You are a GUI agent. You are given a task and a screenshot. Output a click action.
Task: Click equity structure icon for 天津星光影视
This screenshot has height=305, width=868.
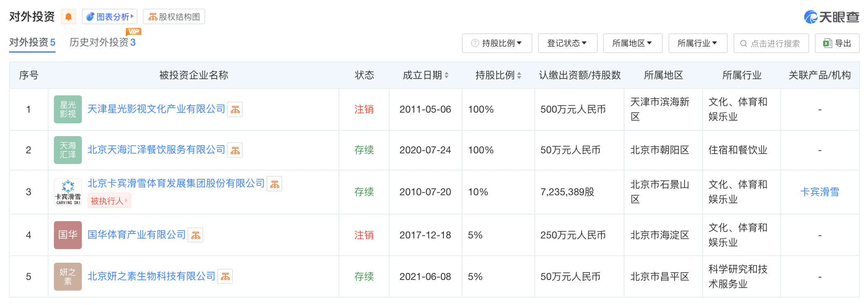(235, 109)
